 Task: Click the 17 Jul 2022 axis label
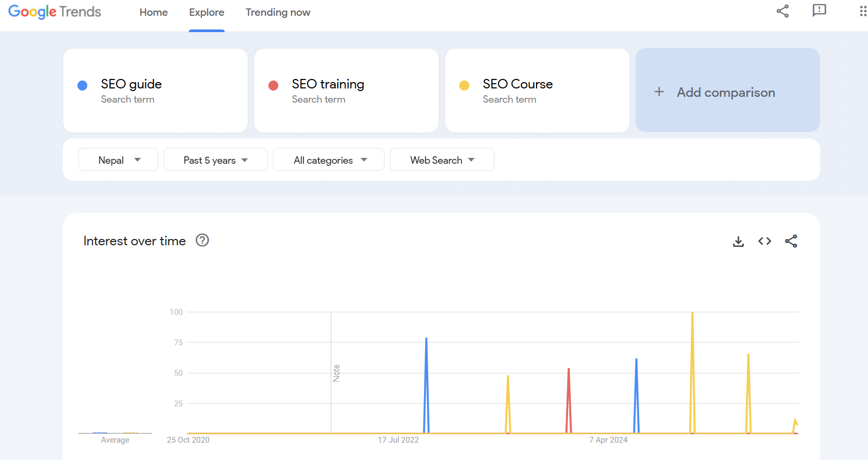pyautogui.click(x=398, y=440)
